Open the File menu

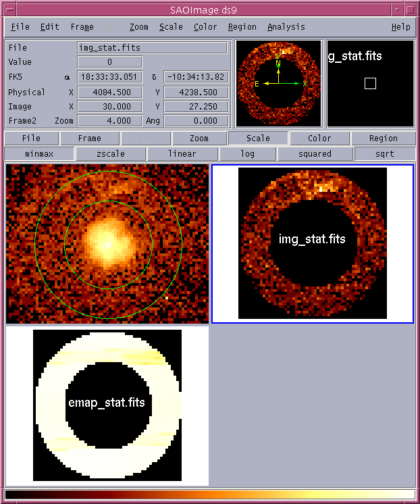20,27
